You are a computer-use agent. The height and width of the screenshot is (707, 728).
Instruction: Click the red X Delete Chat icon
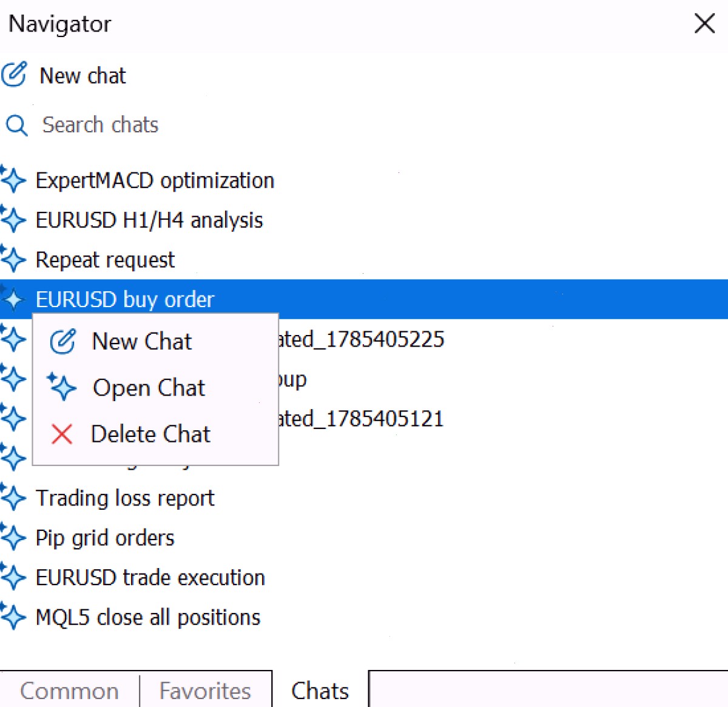click(62, 434)
